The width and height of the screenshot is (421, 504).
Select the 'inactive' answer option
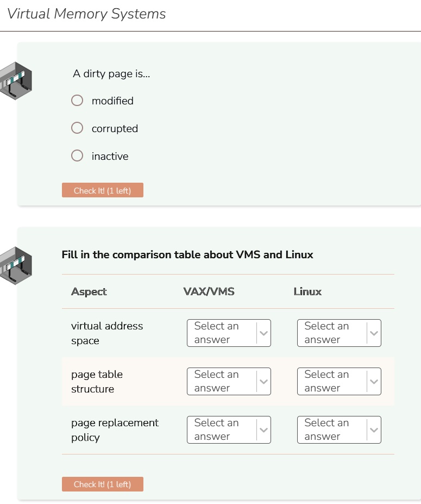tap(77, 155)
